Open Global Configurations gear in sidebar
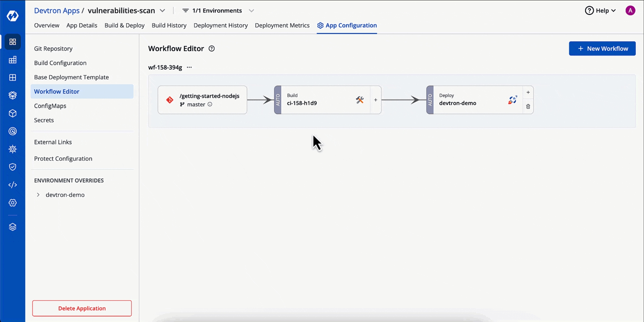Viewport: 644px width, 322px height. pos(13,203)
